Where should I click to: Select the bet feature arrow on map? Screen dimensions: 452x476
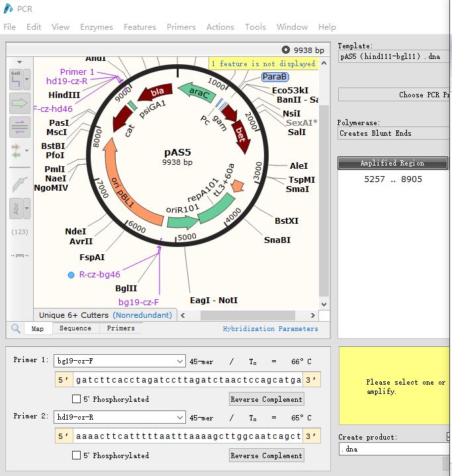(242, 137)
